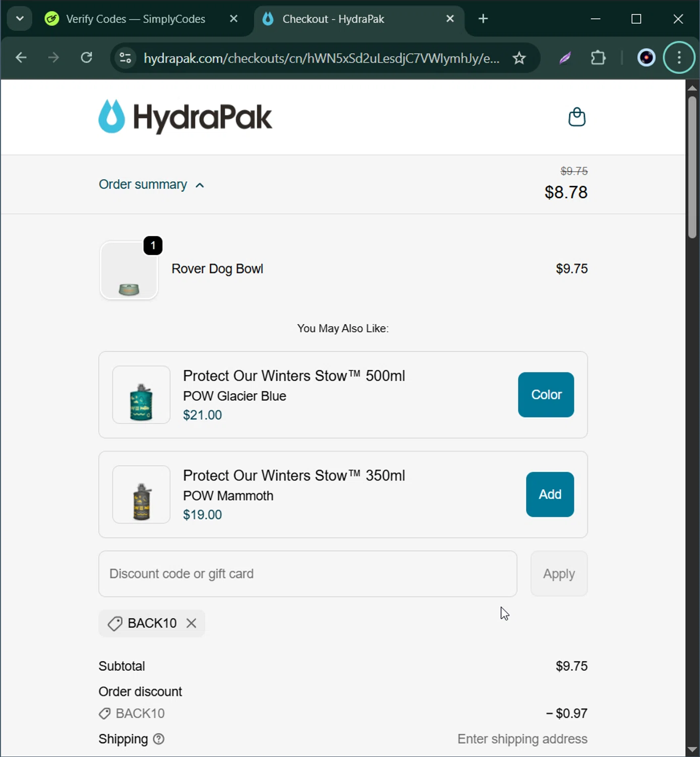Close the Checkout - HydraPak tab
Viewport: 700px width, 757px height.
click(450, 19)
